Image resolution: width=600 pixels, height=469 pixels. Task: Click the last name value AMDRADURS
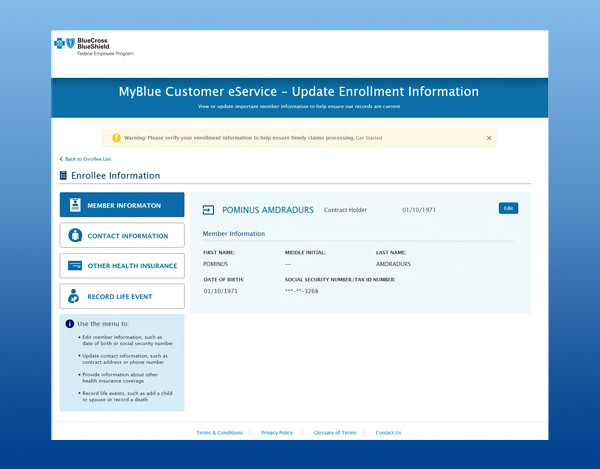[x=393, y=264]
